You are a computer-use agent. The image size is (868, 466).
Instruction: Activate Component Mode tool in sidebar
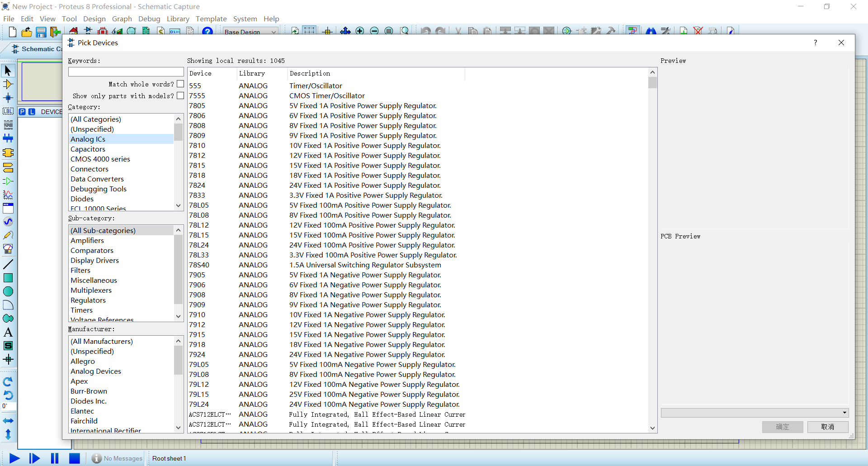coord(8,84)
